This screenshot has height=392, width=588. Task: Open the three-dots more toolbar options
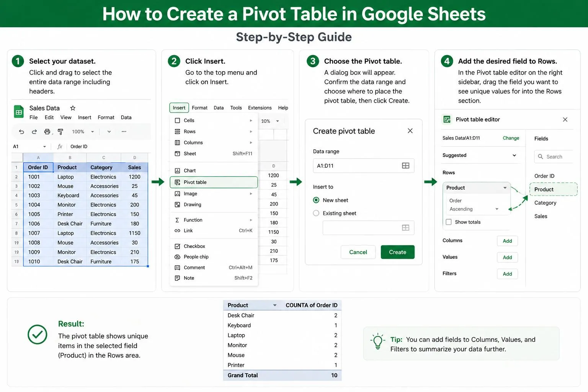pos(124,132)
